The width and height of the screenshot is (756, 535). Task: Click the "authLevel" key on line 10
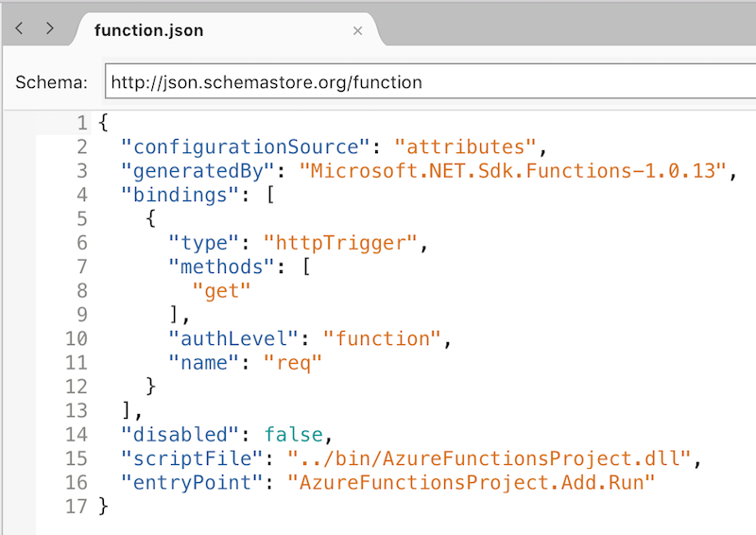[x=233, y=338]
